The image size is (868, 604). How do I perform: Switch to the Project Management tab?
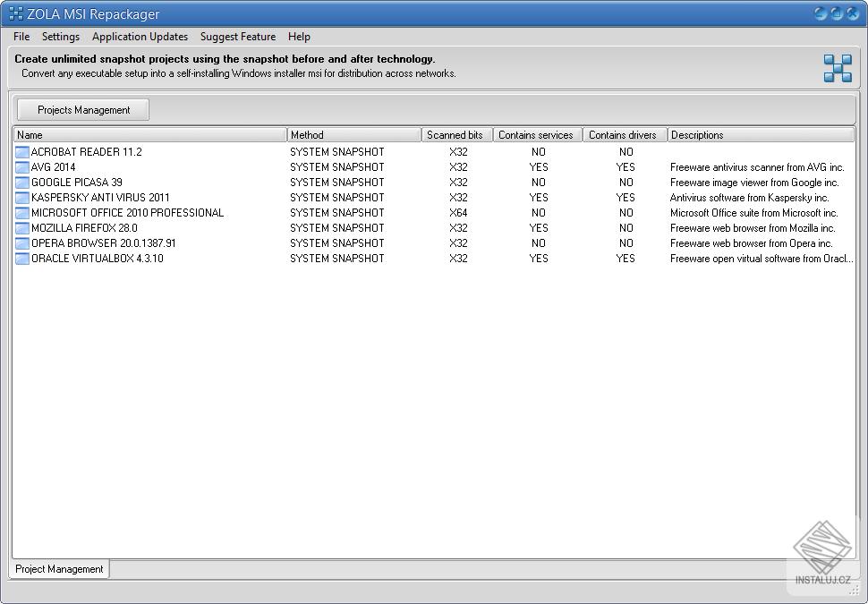coord(57,569)
